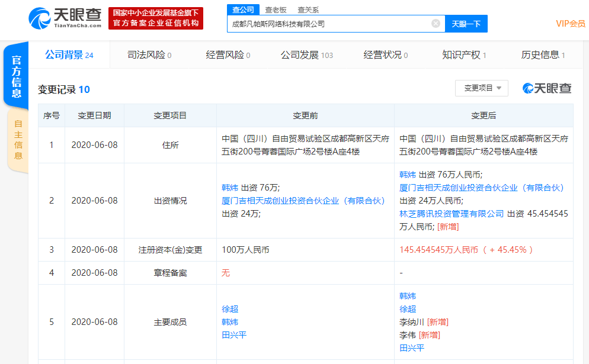Open the 公司发展 tab
This screenshot has width=589, height=364.
click(306, 55)
